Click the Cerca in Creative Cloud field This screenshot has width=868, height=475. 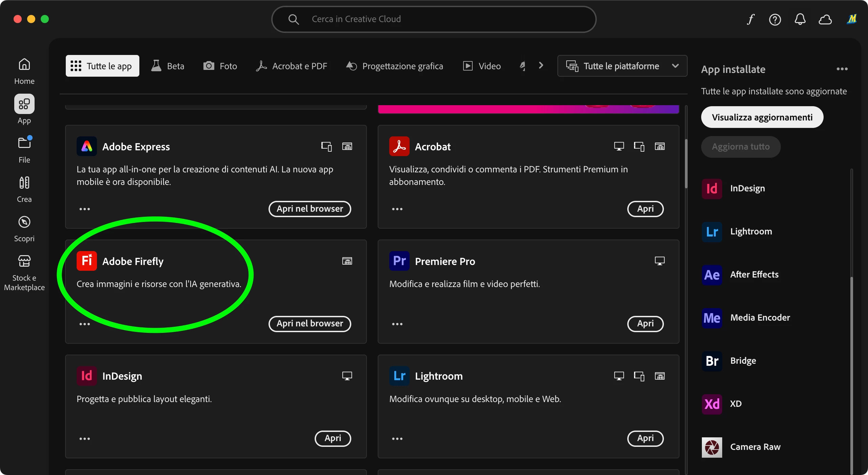[x=434, y=19]
